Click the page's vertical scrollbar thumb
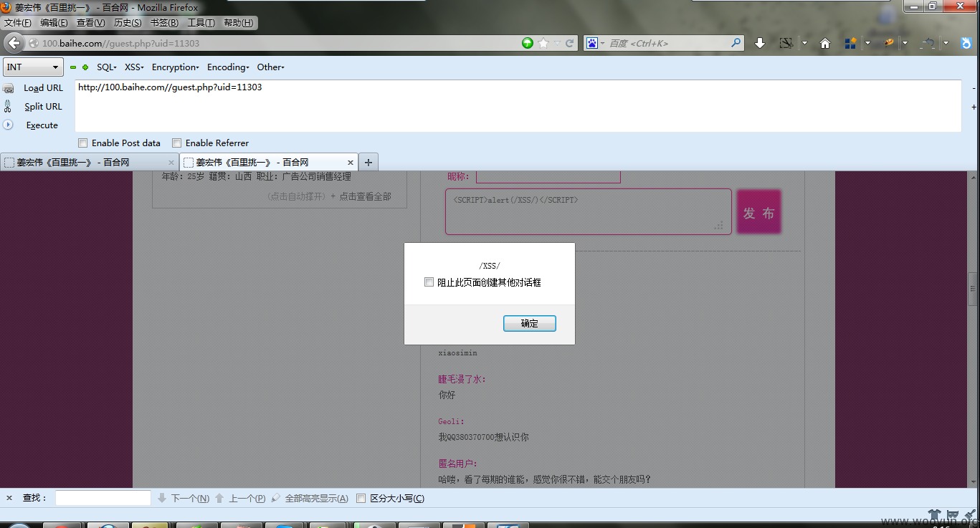Image resolution: width=980 pixels, height=528 pixels. point(972,289)
